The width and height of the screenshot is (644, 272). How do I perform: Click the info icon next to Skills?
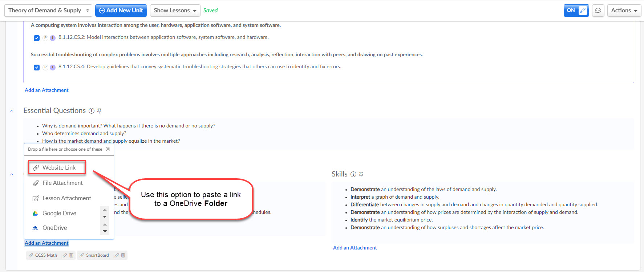tap(353, 174)
